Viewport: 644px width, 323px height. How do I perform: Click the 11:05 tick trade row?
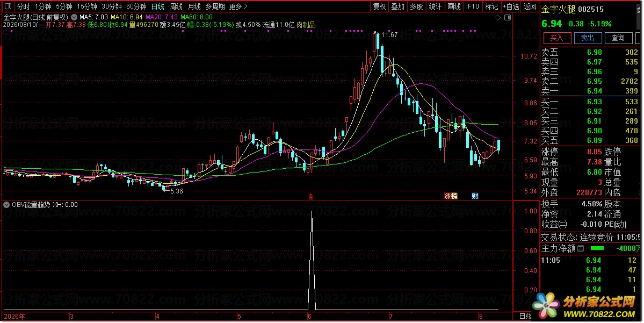click(590, 260)
